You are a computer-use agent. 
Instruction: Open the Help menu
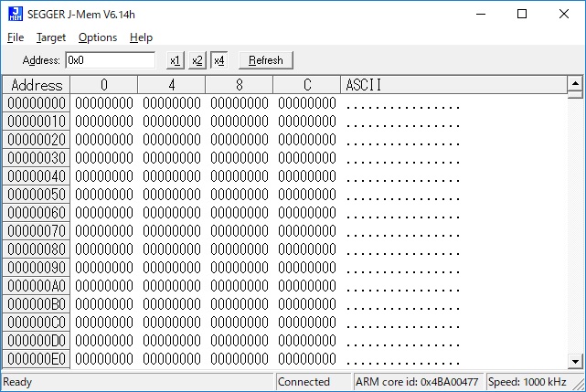coord(141,37)
